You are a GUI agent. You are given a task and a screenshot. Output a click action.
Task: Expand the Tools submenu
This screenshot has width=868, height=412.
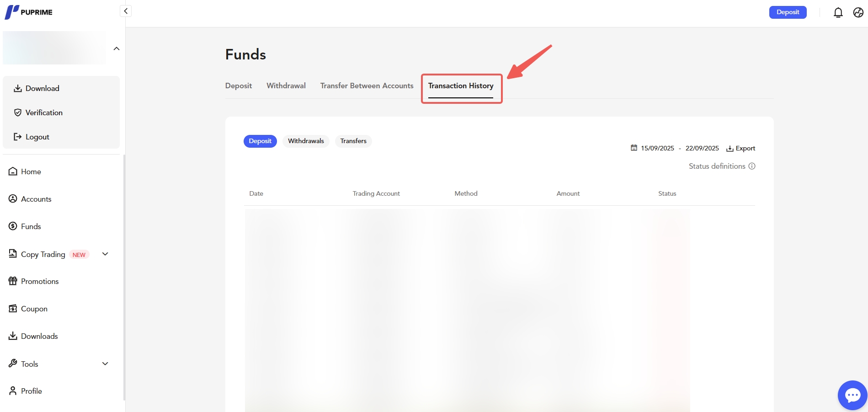[x=105, y=364]
